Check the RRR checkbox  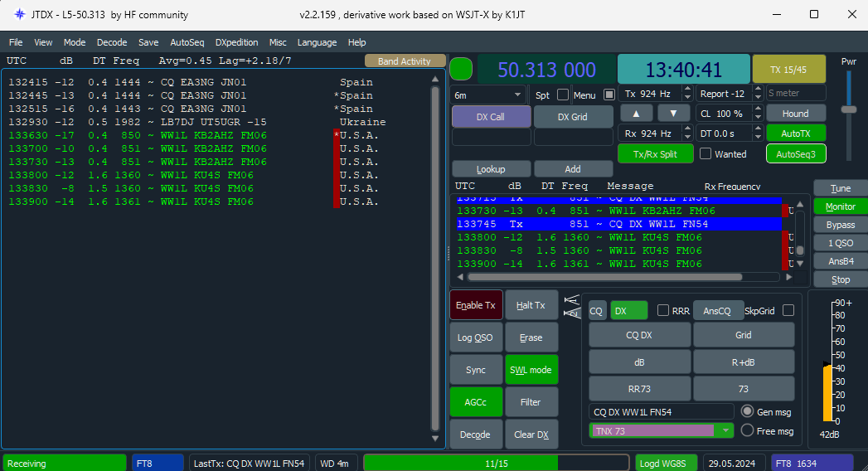coord(662,310)
